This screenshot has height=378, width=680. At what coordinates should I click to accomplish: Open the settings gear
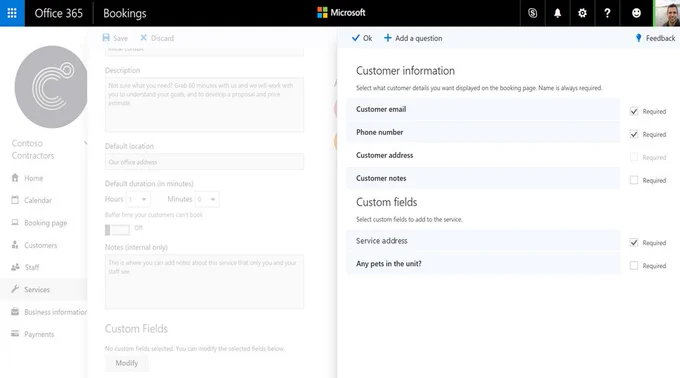coord(582,13)
